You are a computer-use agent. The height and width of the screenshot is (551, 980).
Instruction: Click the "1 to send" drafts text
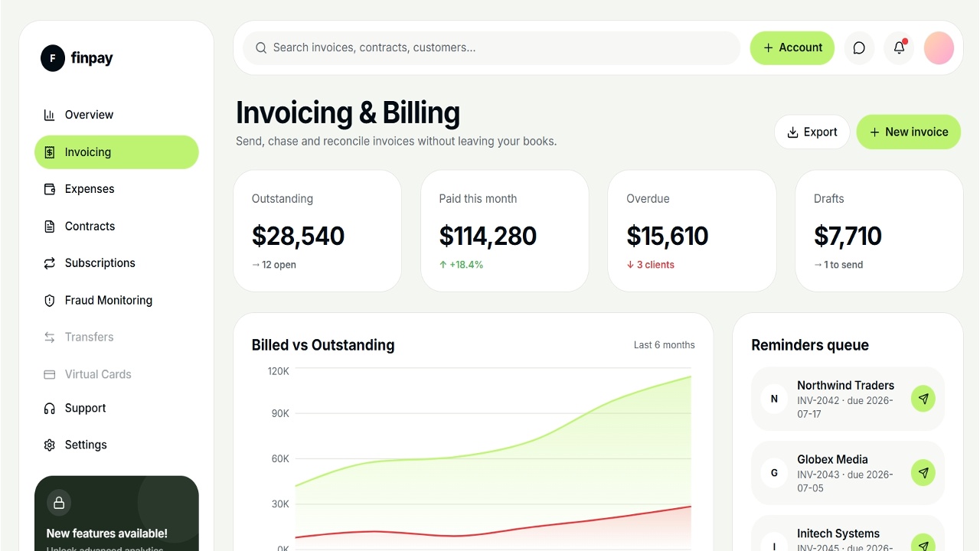point(843,265)
